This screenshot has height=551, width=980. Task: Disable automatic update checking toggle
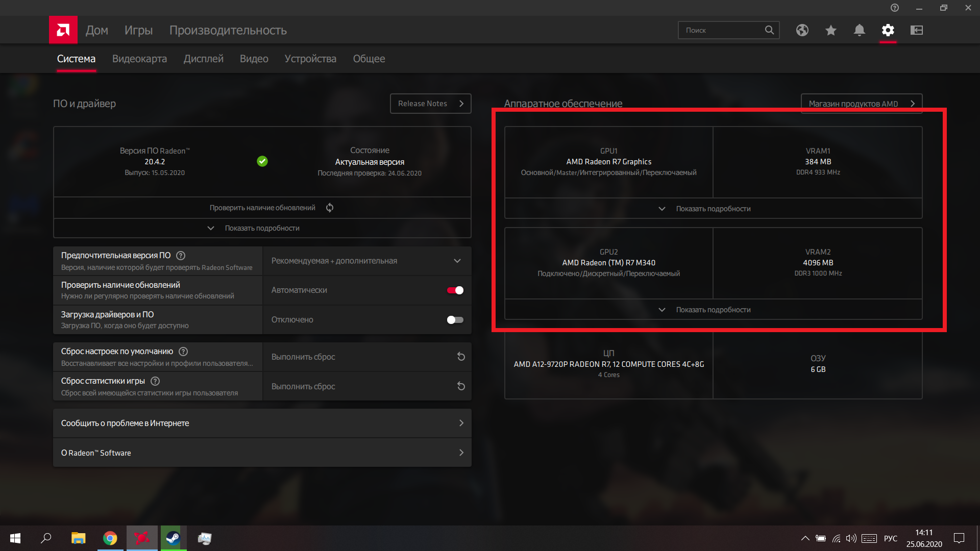455,290
